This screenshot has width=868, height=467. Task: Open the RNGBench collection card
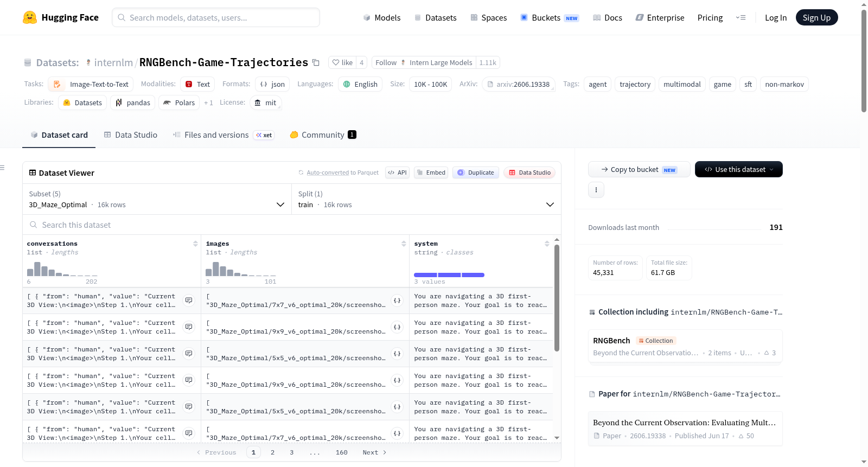[685, 347]
